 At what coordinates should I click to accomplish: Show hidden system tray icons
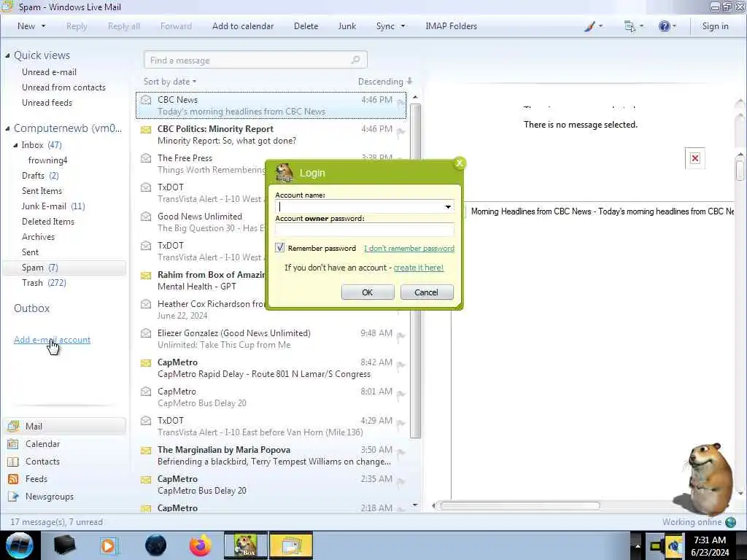[x=638, y=545]
